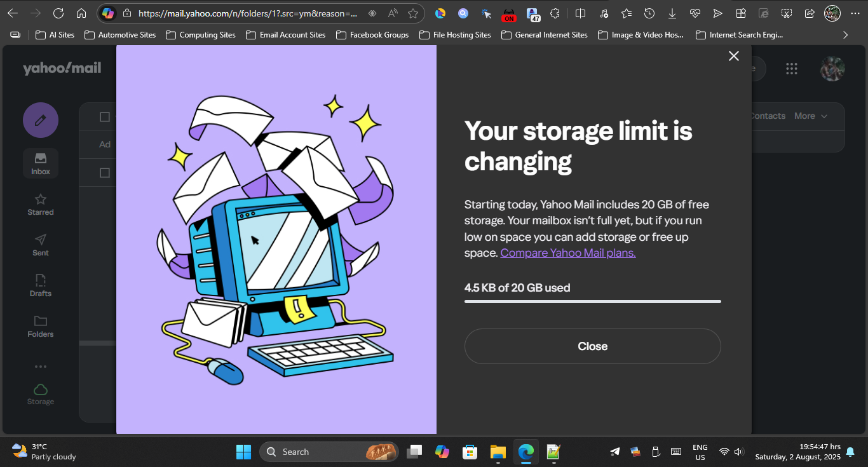Open the weather widget showing 31°C
This screenshot has height=467, width=868.
point(44,452)
